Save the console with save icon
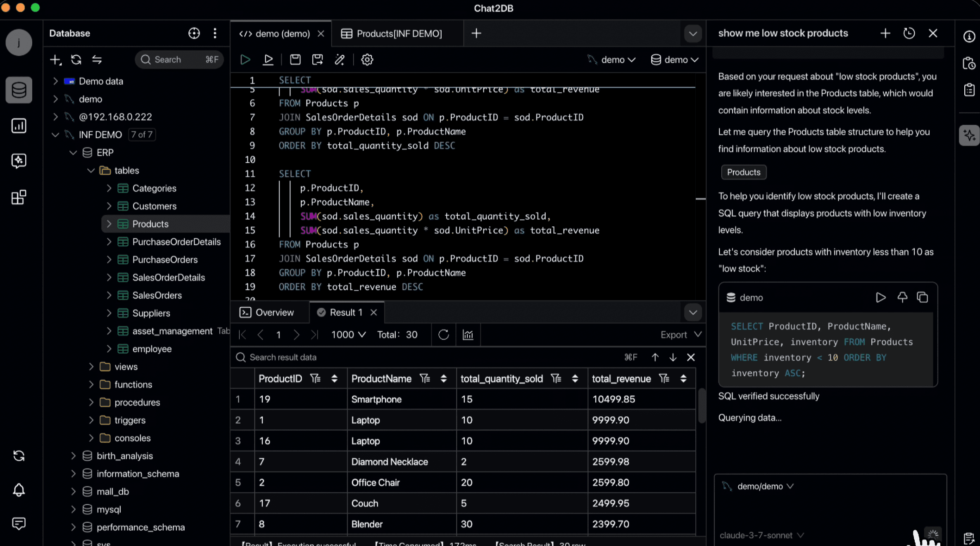Image resolution: width=980 pixels, height=546 pixels. [x=295, y=59]
